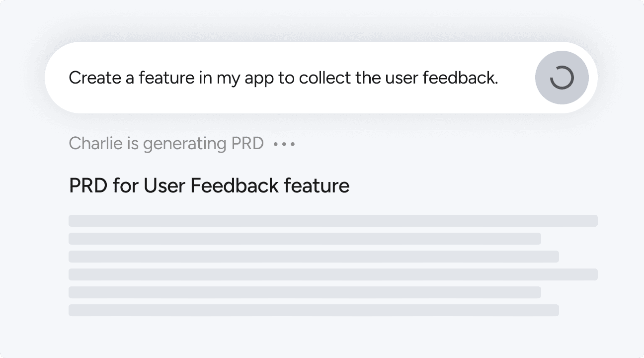
Task: Click the first skeleton placeholder line
Action: (x=333, y=221)
